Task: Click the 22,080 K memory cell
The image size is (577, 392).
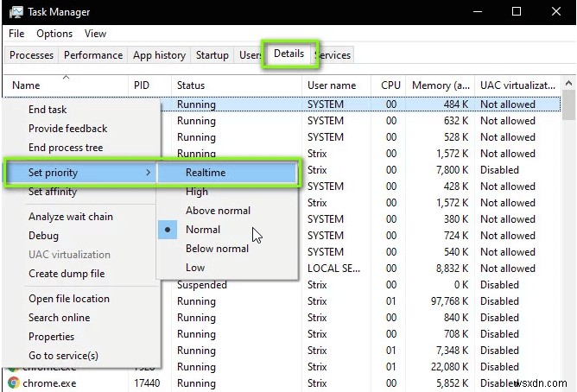Action: click(441, 367)
